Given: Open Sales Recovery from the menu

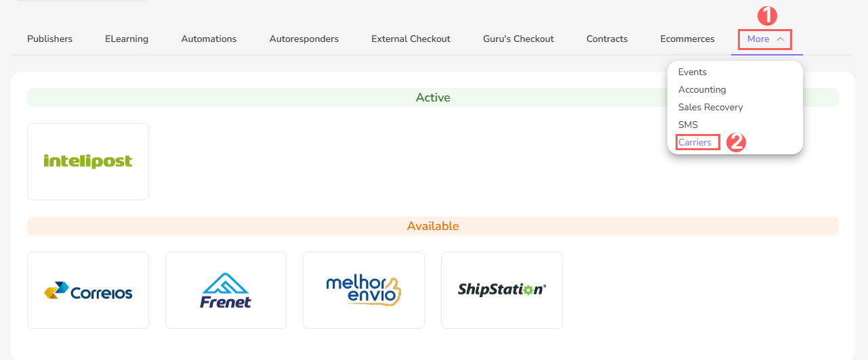Looking at the screenshot, I should 710,107.
